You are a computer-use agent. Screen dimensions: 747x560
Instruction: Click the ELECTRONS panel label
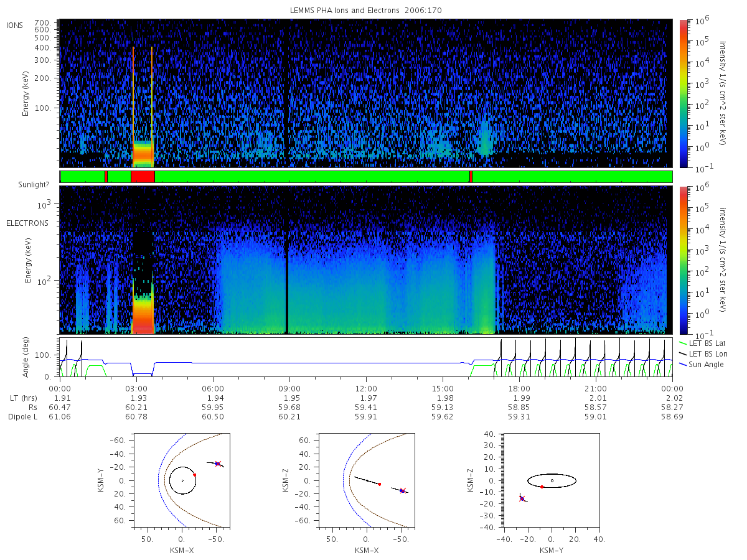coord(27,223)
